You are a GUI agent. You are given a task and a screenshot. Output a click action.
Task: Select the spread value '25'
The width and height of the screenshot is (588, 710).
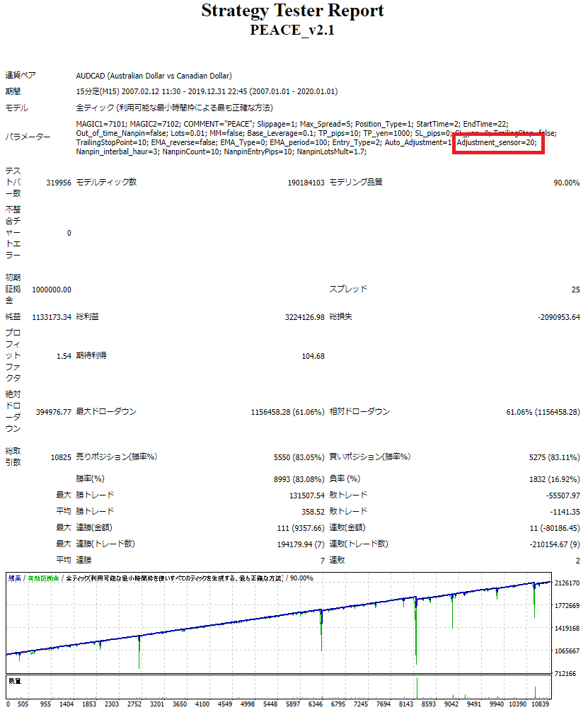[x=576, y=290]
